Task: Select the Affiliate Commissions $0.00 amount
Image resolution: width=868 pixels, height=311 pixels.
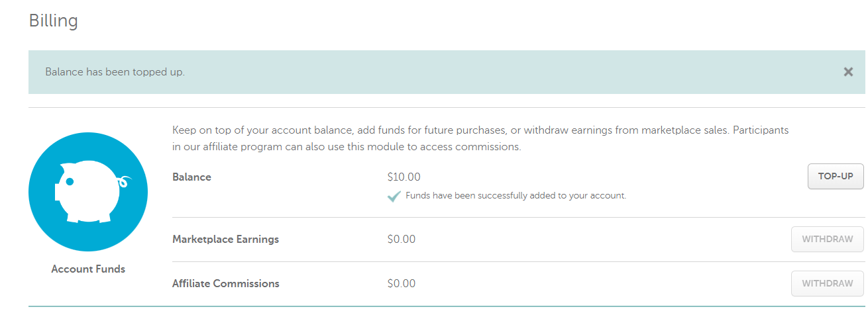Action: click(402, 284)
